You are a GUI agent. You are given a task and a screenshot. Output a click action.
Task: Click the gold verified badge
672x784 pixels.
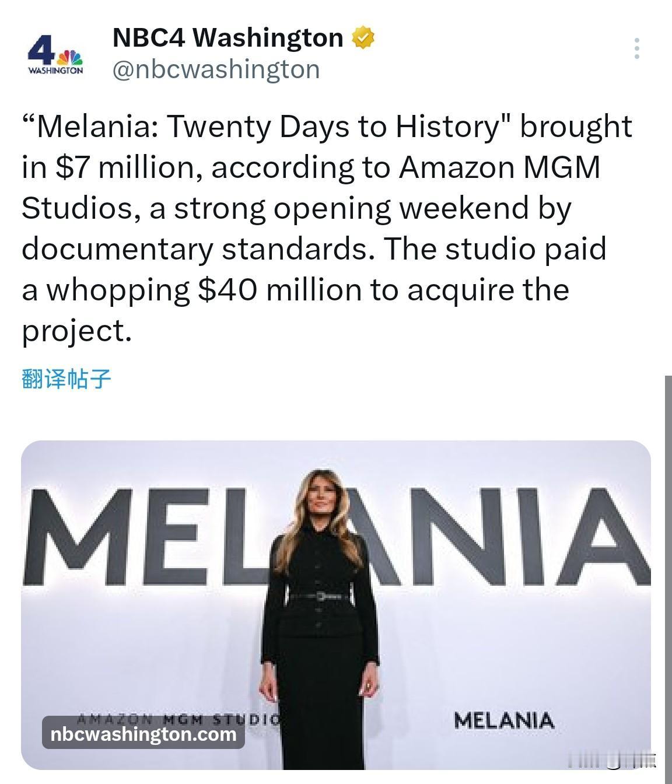point(362,38)
